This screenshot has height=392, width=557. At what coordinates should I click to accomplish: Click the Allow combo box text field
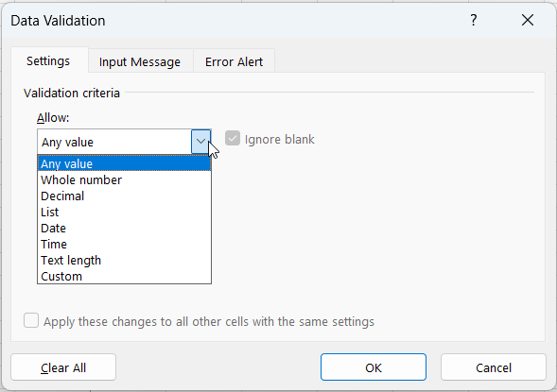pos(114,142)
